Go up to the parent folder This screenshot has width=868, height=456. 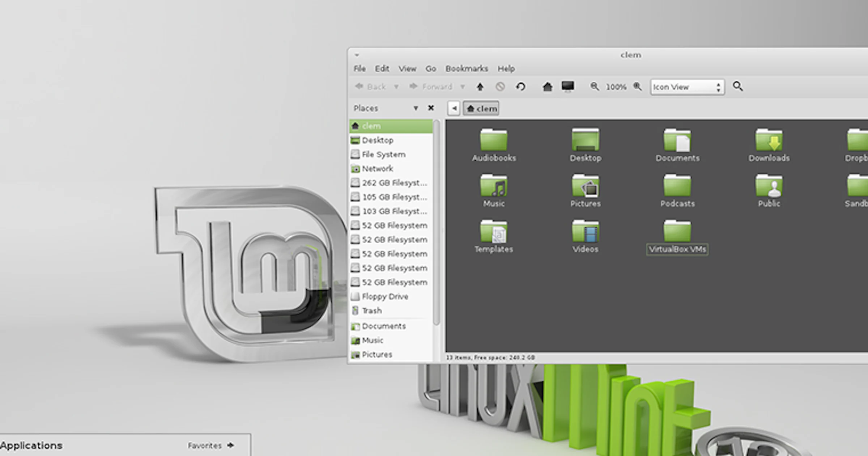(480, 86)
